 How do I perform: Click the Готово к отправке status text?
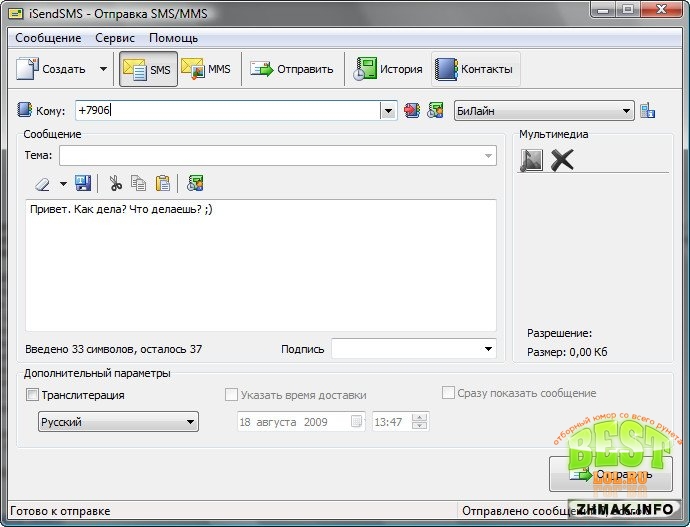(60, 511)
